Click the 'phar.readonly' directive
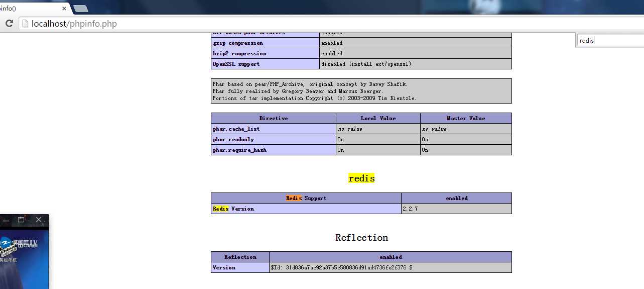The height and width of the screenshot is (289, 644). point(274,140)
